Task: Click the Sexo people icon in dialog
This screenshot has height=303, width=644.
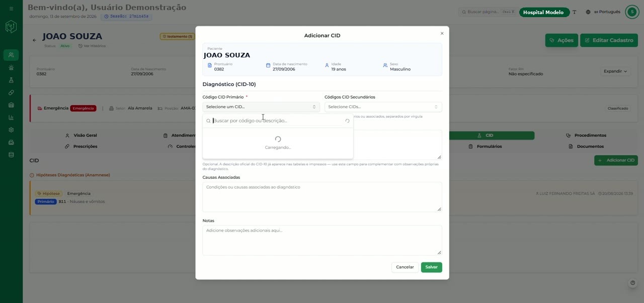Action: click(385, 65)
